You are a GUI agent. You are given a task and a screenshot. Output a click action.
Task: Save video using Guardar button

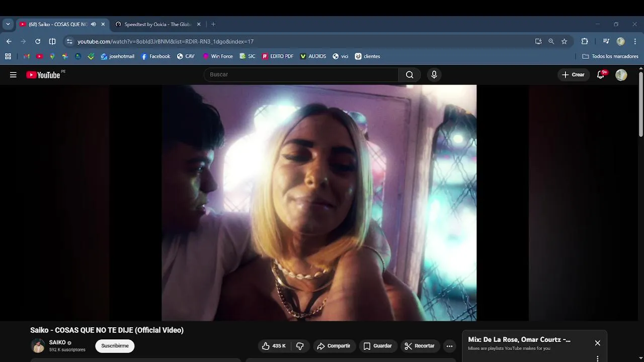point(377,346)
